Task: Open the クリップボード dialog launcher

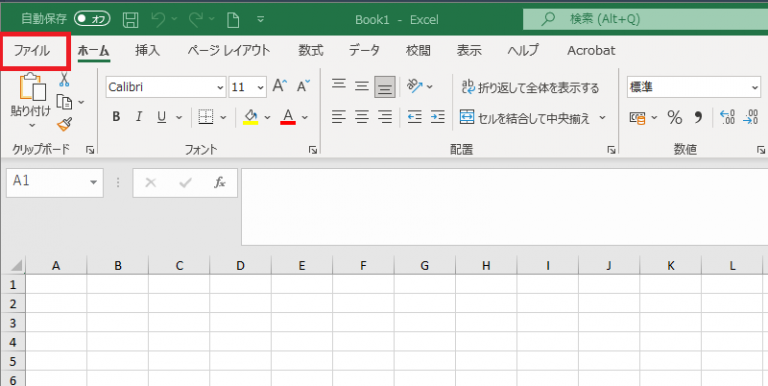Action: click(90, 150)
